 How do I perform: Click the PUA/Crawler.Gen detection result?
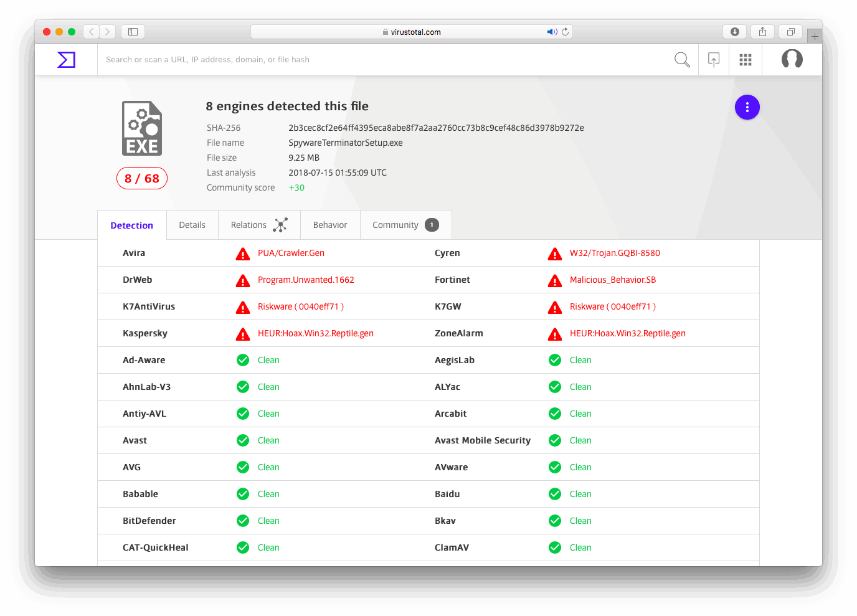(x=291, y=253)
